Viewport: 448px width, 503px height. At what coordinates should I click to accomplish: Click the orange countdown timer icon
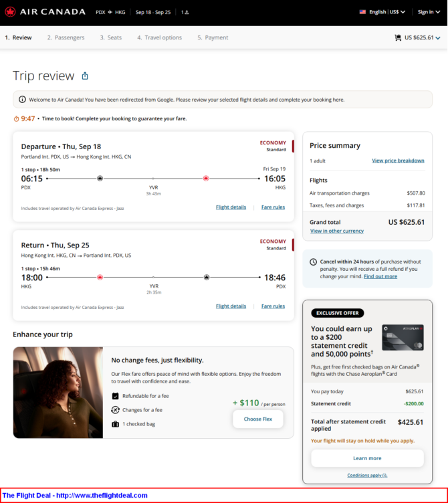[x=16, y=118]
